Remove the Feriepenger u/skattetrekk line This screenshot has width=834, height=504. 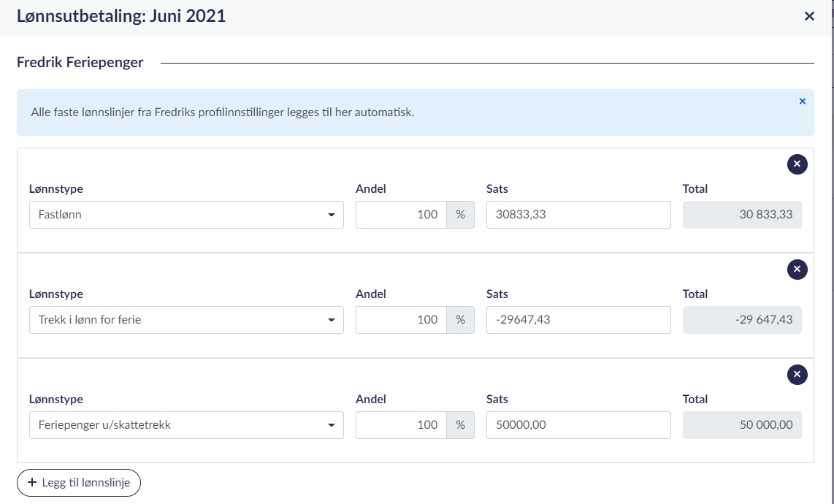tap(797, 375)
